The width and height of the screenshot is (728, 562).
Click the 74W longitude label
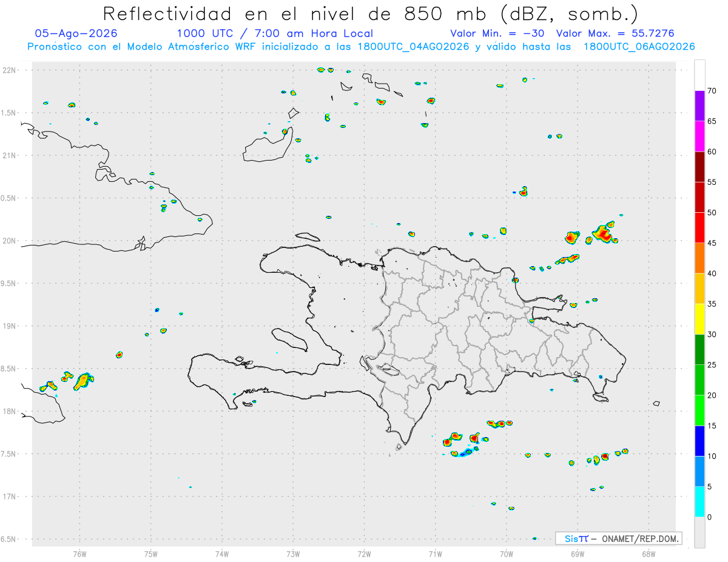(222, 553)
